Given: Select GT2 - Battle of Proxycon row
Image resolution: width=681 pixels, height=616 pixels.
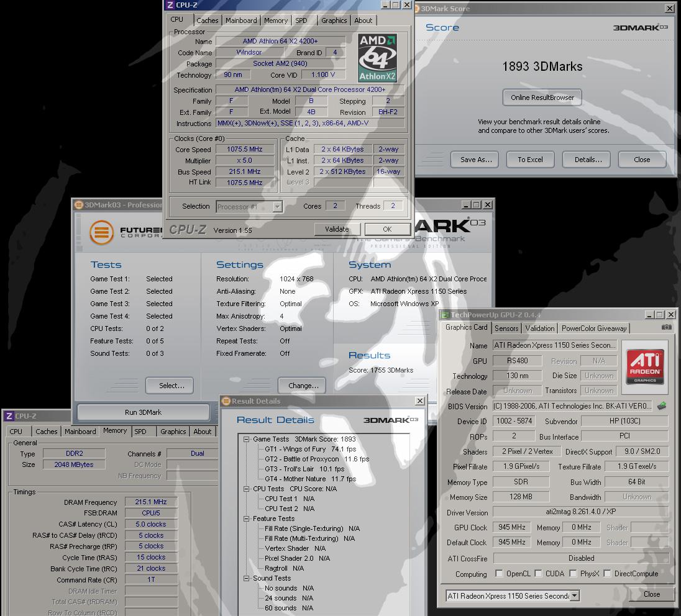Looking at the screenshot, I should click(317, 460).
